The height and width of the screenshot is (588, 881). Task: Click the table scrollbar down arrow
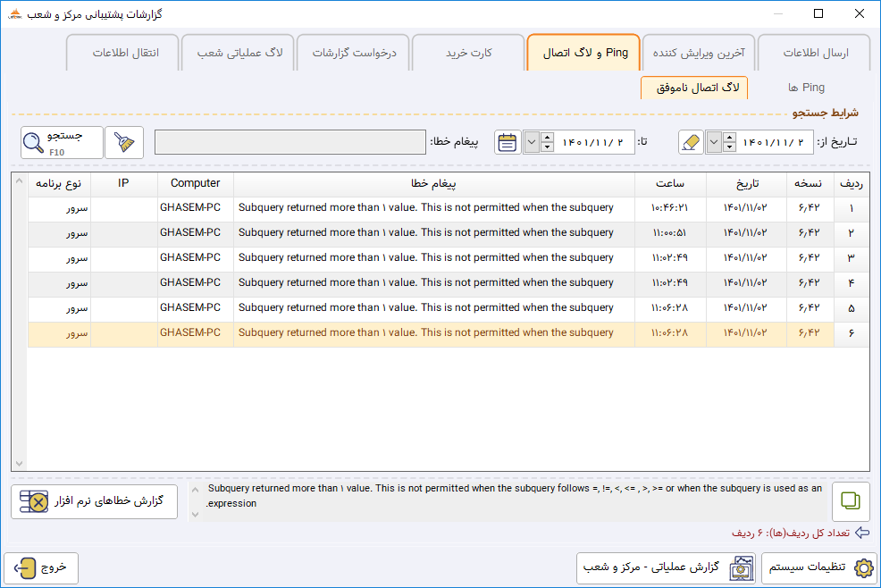(19, 464)
